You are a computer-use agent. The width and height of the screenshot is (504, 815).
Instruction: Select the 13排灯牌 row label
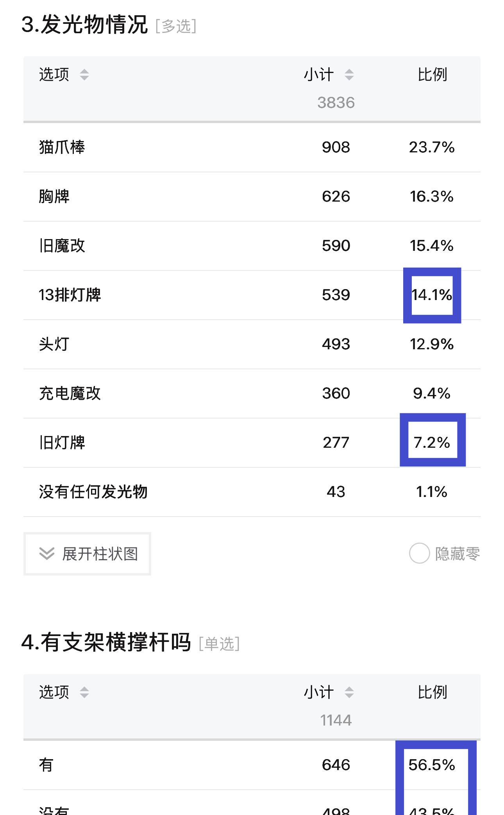click(x=70, y=295)
